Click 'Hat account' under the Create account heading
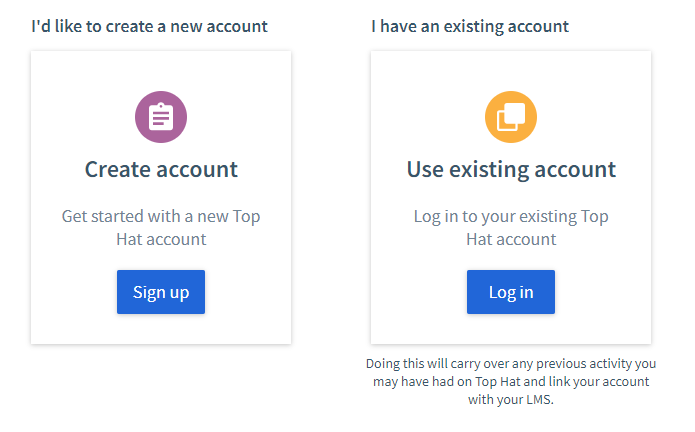 click(161, 239)
